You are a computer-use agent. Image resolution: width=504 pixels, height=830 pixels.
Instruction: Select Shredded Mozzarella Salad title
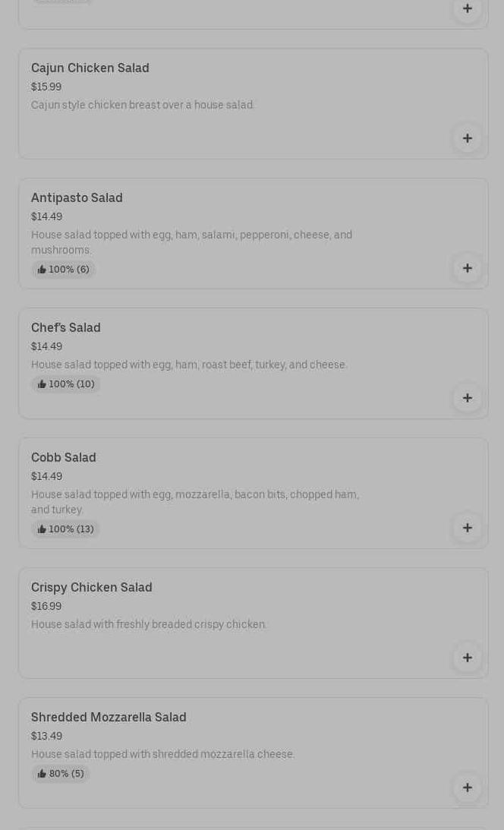point(109,718)
